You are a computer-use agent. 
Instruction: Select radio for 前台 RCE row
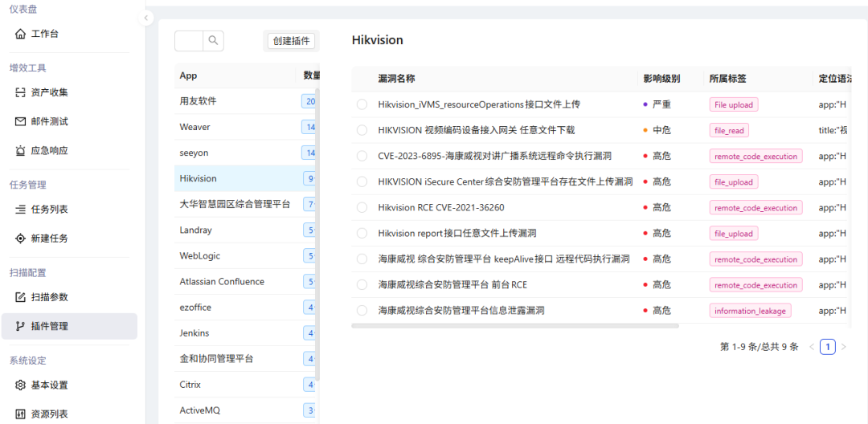(362, 285)
